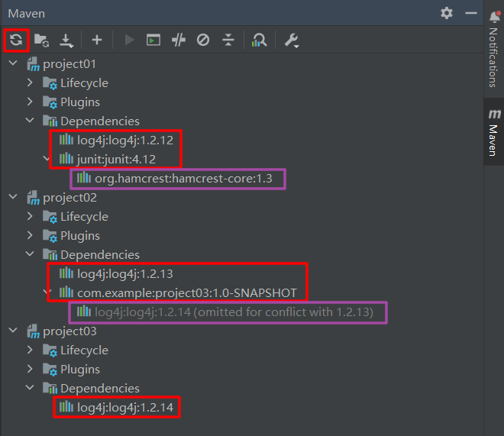Screen dimensions: 504x436
Task: Collapse junit:junit:4.12 dependency
Action: tap(46, 159)
